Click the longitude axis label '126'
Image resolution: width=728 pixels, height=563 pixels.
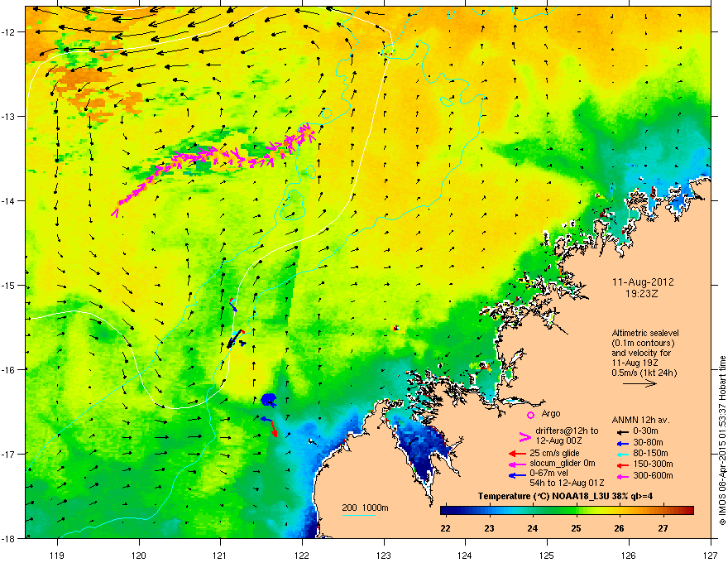pyautogui.click(x=629, y=555)
